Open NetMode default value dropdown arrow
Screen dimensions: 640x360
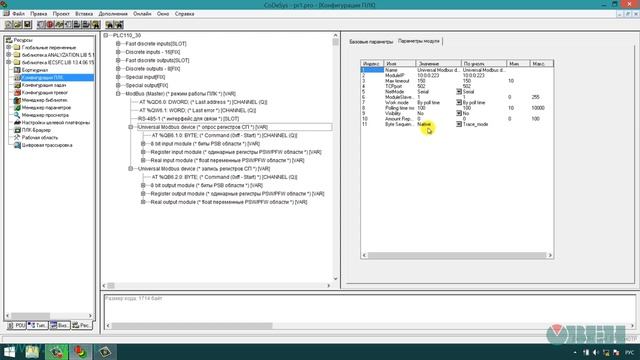click(x=459, y=92)
